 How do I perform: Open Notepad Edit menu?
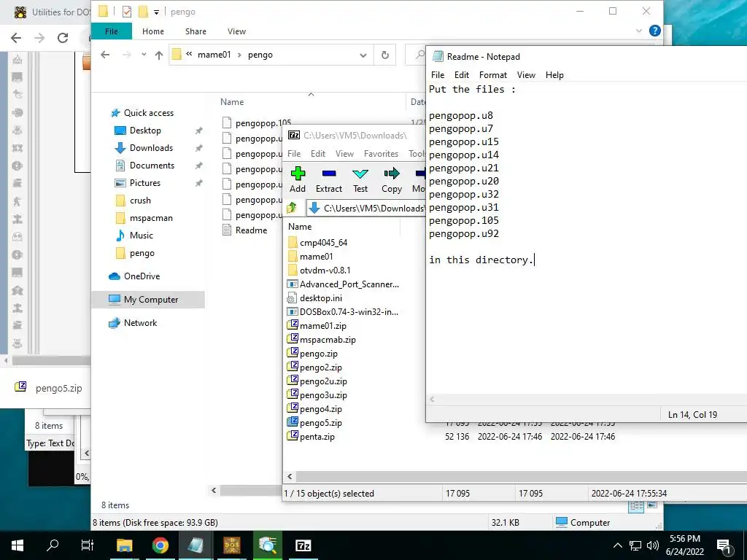461,75
